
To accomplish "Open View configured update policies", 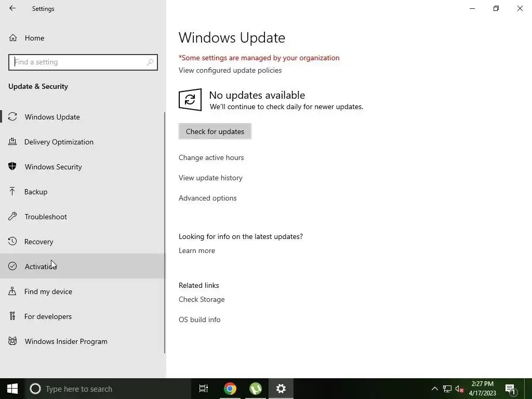I will pyautogui.click(x=230, y=70).
